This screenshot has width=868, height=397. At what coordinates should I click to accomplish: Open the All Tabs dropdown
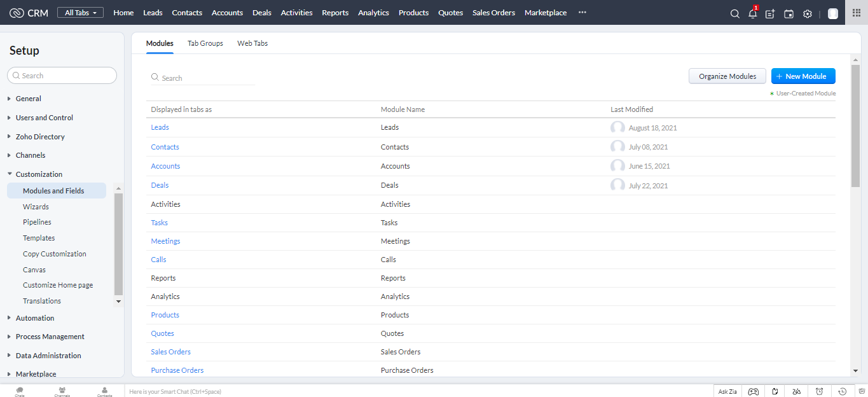click(x=80, y=13)
